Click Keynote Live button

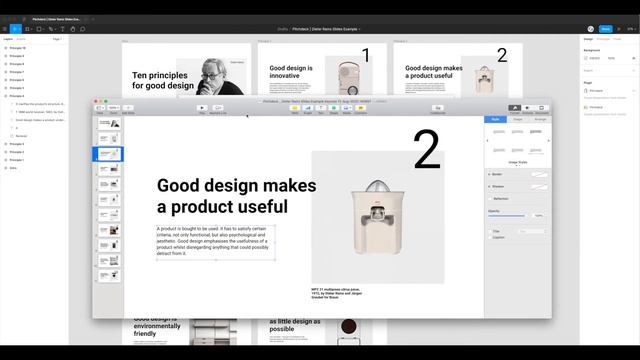[x=218, y=108]
